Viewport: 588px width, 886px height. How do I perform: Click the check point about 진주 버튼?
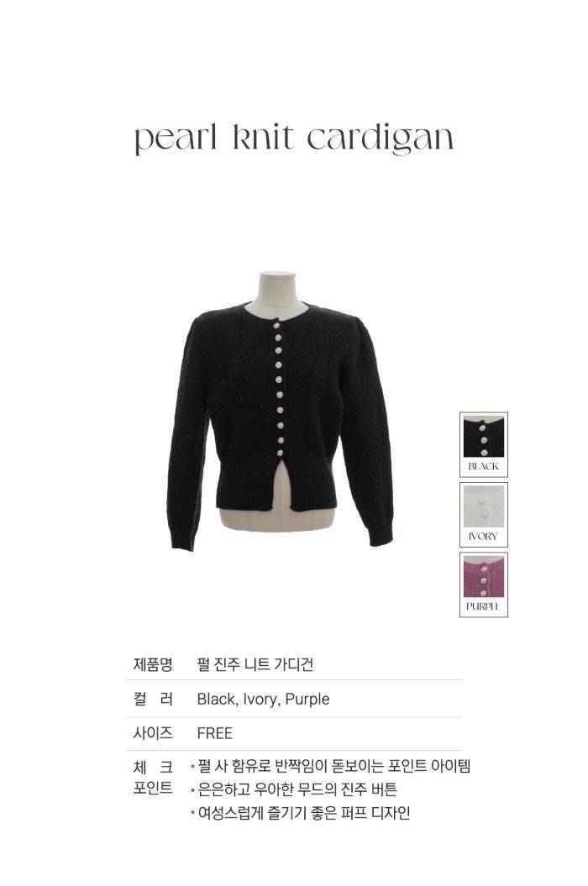294,789
